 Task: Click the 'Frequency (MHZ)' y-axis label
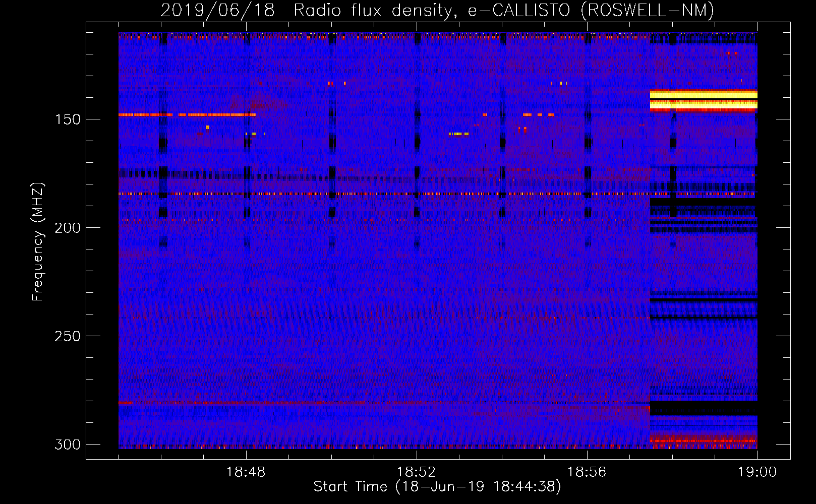tap(38, 241)
